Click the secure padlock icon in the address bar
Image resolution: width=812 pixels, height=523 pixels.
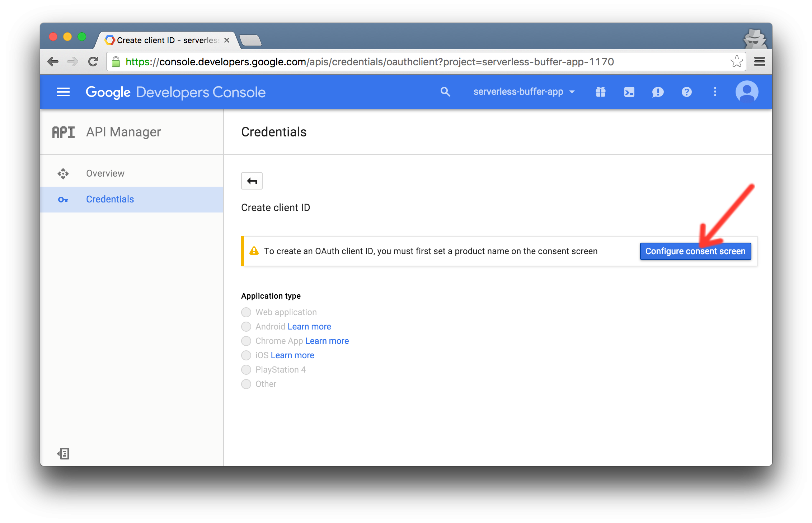pyautogui.click(x=116, y=62)
